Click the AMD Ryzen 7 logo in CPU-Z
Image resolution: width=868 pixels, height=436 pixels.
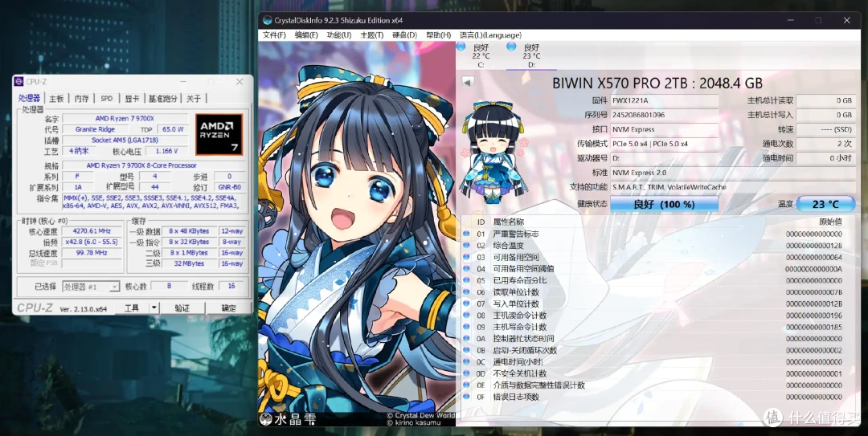point(219,134)
